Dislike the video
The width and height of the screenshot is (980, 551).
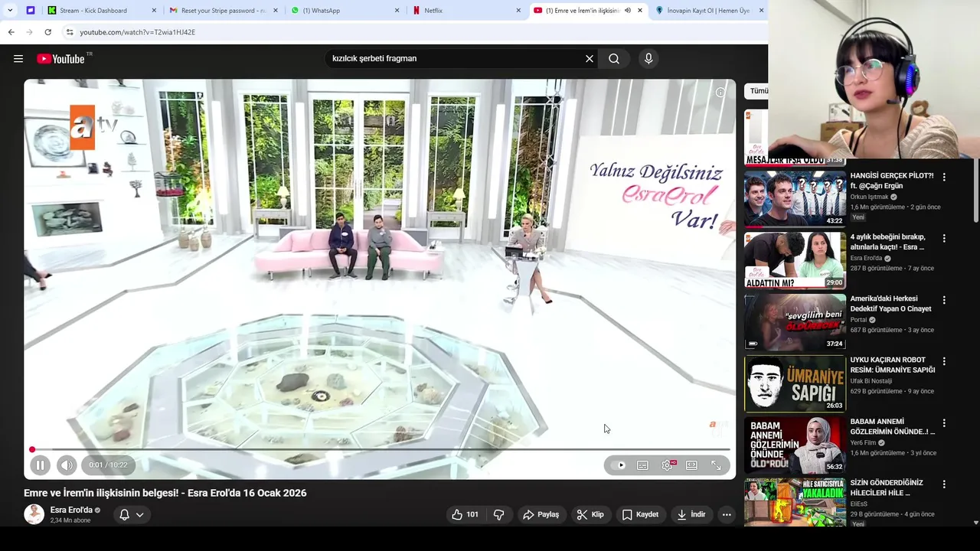coord(499,515)
